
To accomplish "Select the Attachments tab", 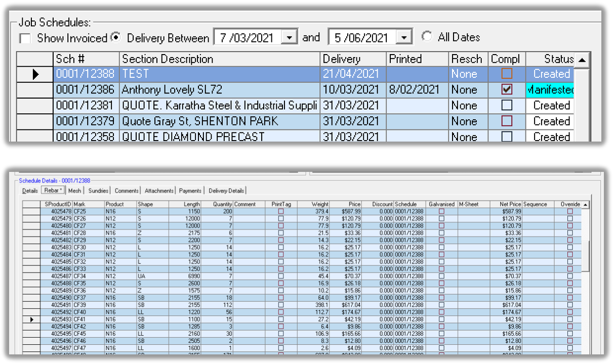I will click(158, 191).
